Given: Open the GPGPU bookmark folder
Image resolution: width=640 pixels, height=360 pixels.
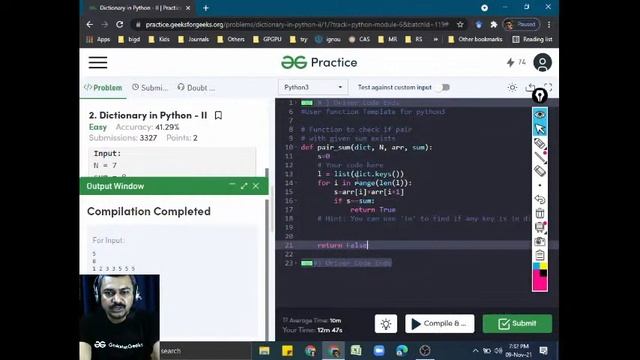Looking at the screenshot, I should [267, 39].
